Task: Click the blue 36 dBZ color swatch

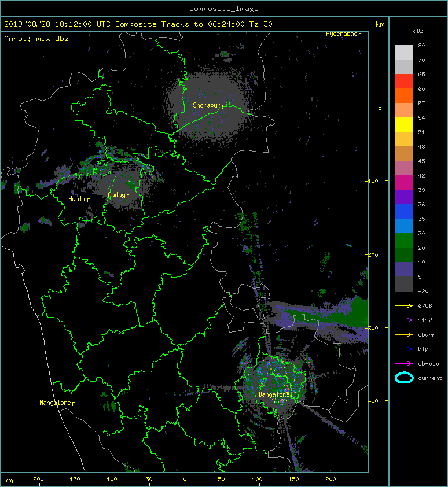Action: tap(404, 211)
